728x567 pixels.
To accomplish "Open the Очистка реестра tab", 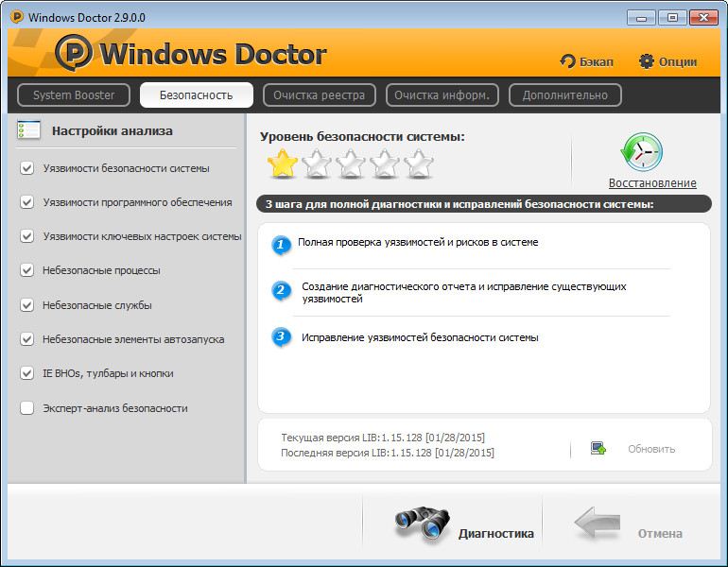I will click(x=320, y=95).
